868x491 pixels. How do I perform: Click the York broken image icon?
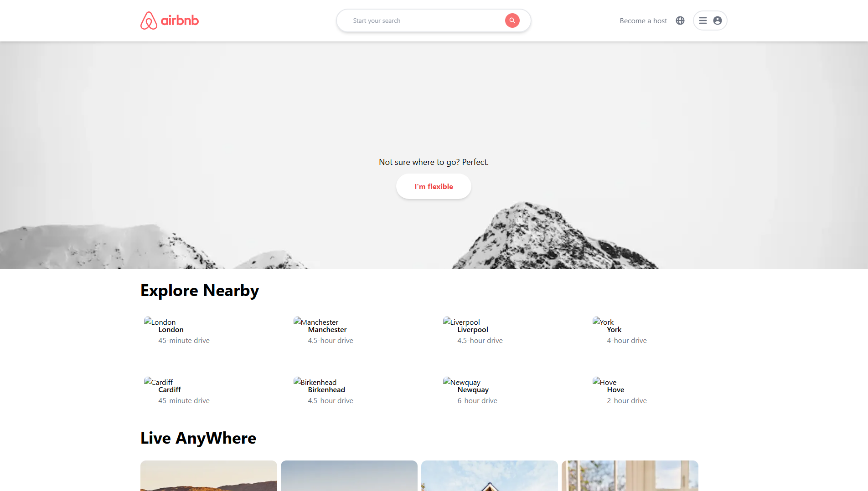click(x=596, y=321)
